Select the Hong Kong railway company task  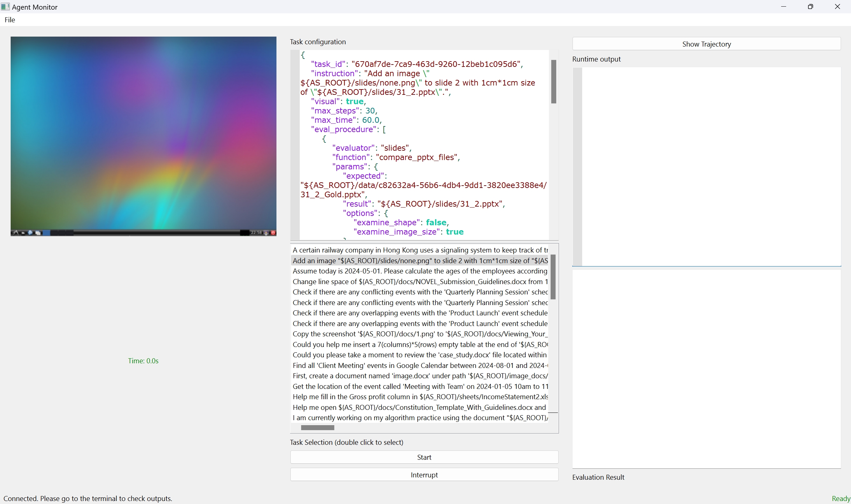tap(420, 250)
